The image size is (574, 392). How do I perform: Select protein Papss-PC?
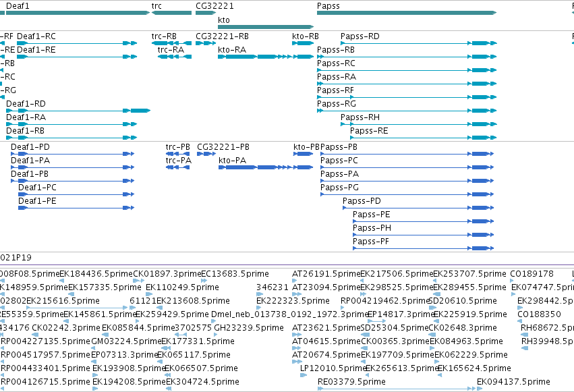[x=339, y=161]
